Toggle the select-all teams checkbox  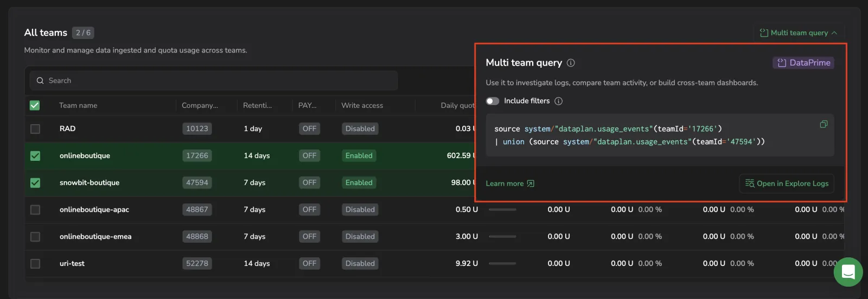pyautogui.click(x=35, y=105)
